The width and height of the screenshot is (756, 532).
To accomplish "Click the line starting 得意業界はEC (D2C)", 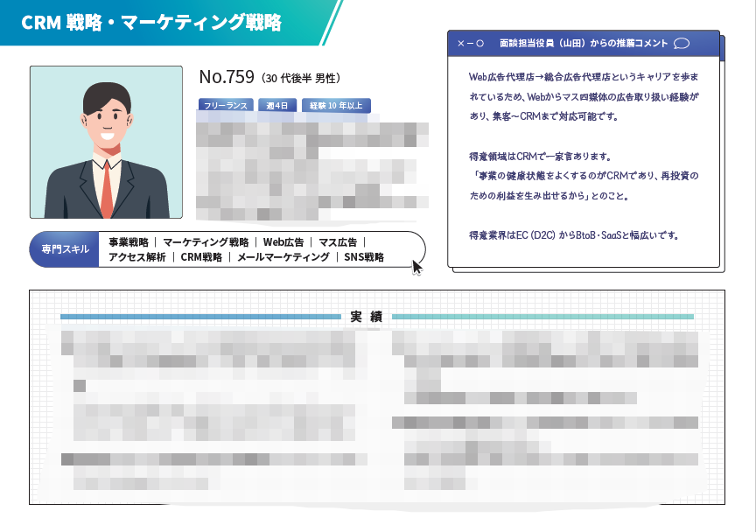I will [574, 235].
